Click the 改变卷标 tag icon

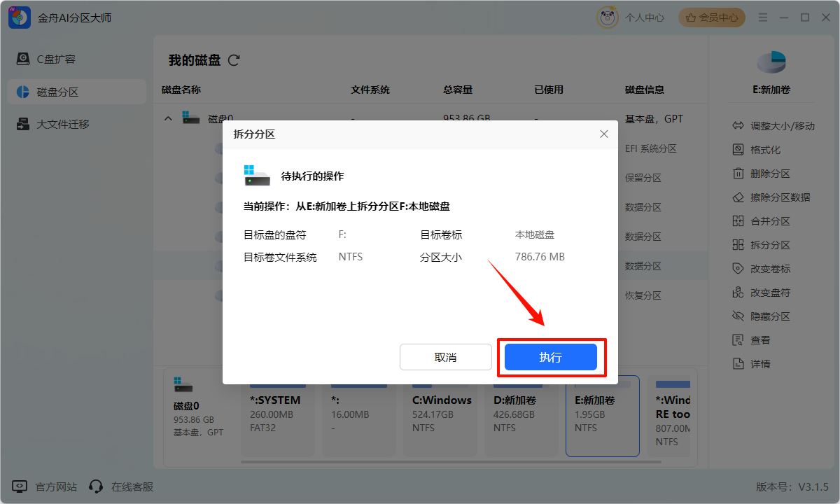738,269
